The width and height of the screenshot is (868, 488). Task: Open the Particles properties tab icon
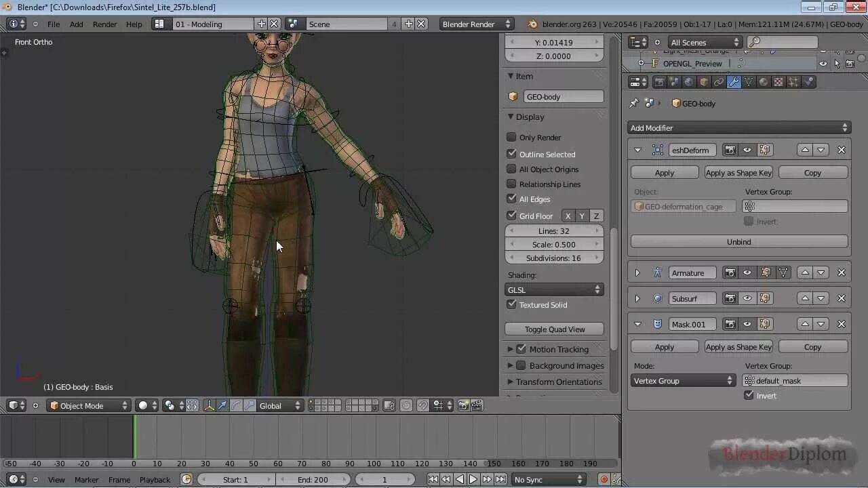793,82
